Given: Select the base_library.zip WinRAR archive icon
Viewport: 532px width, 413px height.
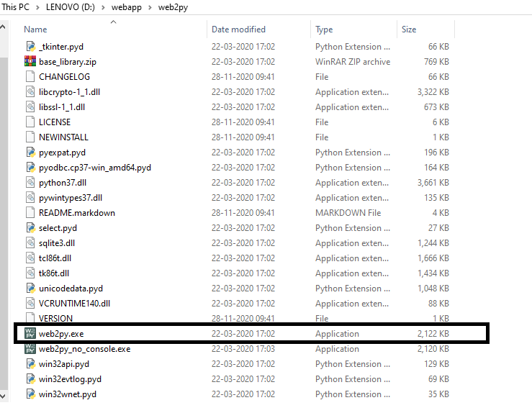Looking at the screenshot, I should pos(30,62).
